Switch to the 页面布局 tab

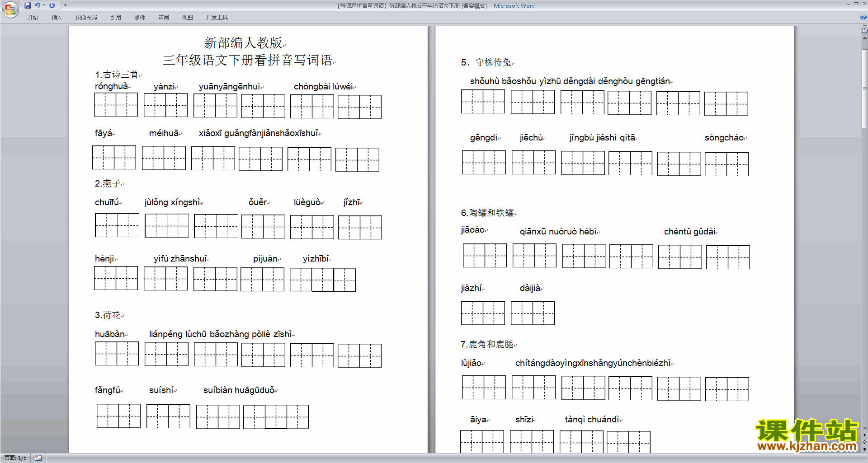click(x=86, y=17)
